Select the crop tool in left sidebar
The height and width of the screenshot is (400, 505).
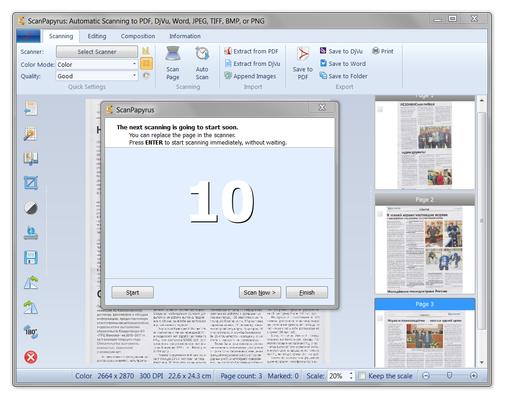tap(31, 183)
